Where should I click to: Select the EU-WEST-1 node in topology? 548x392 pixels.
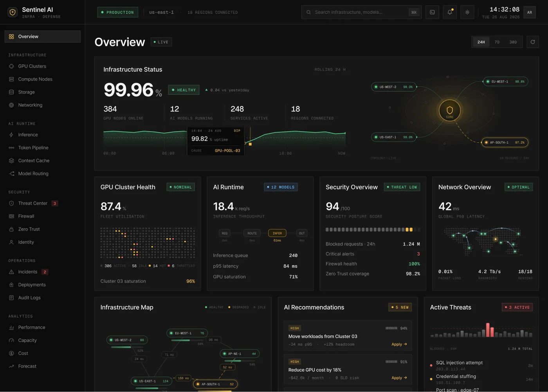click(x=505, y=81)
